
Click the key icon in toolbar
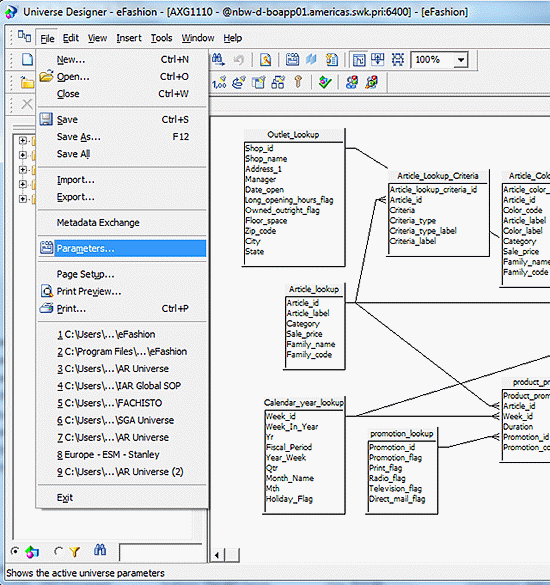point(298,82)
